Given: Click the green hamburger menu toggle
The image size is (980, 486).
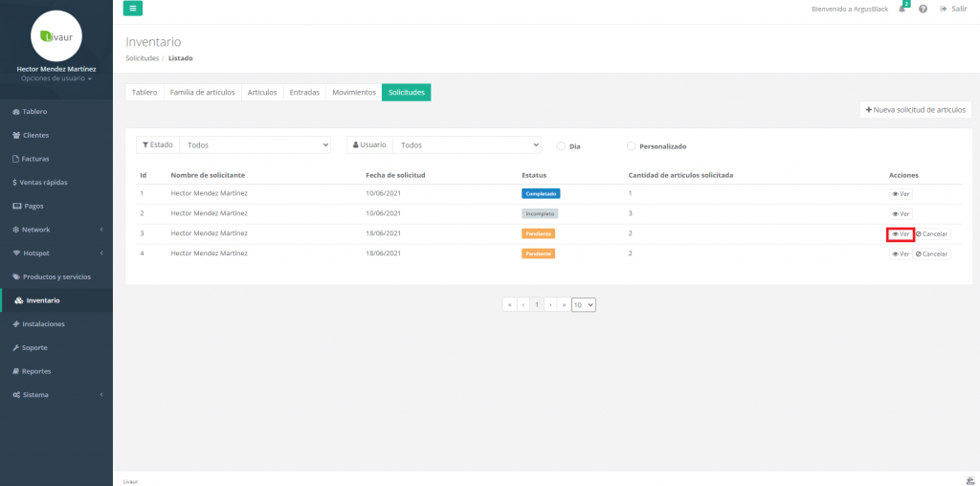Looking at the screenshot, I should click(133, 9).
